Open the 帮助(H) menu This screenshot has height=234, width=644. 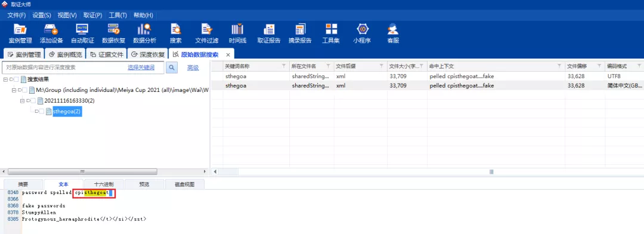143,15
